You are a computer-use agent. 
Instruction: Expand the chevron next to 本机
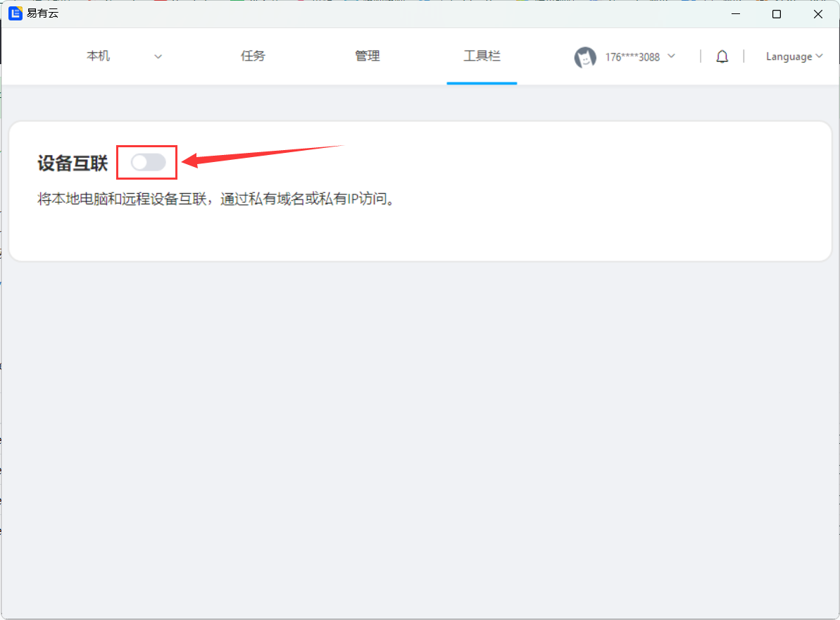click(x=158, y=57)
